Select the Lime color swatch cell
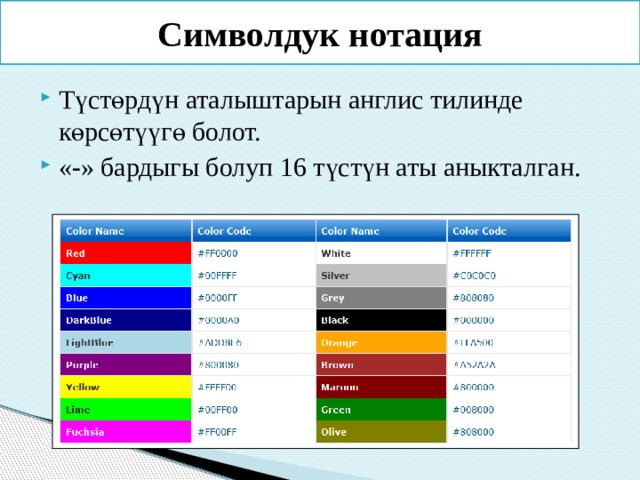Screen dimensions: 640x480 [126, 409]
